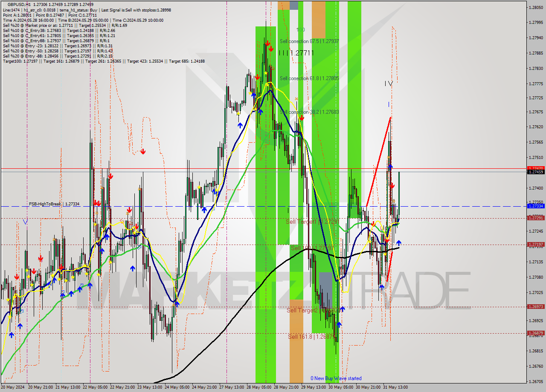Click the 1.26815 price axis label
The image size is (546, 392).
536,351
